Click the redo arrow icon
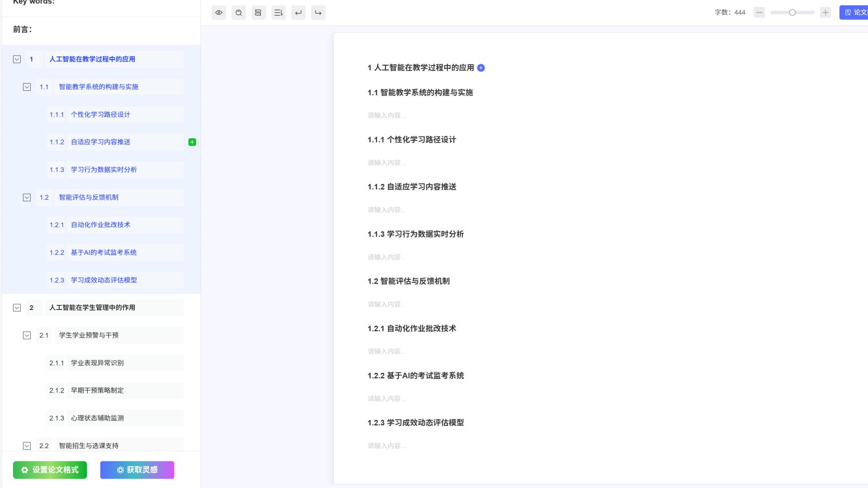The width and height of the screenshot is (868, 488). 318,13
